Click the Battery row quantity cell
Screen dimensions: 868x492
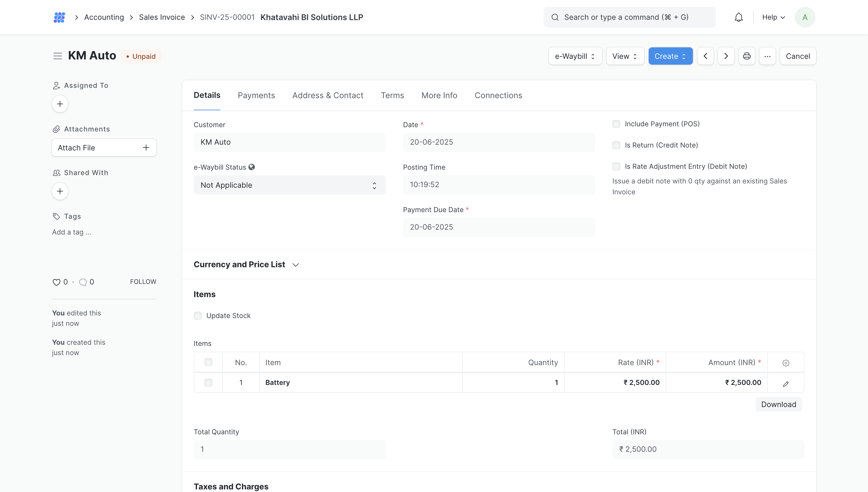[513, 383]
